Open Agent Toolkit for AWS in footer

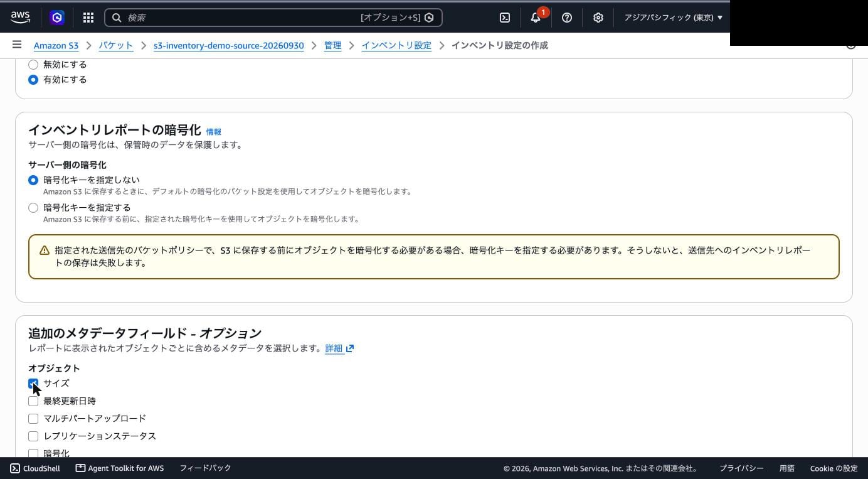[120, 468]
